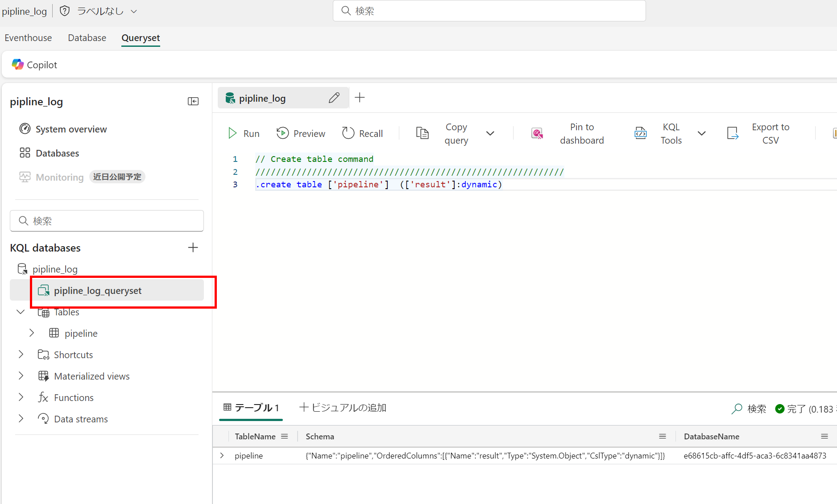The width and height of the screenshot is (837, 504).
Task: Add a new KQL database
Action: coord(193,248)
